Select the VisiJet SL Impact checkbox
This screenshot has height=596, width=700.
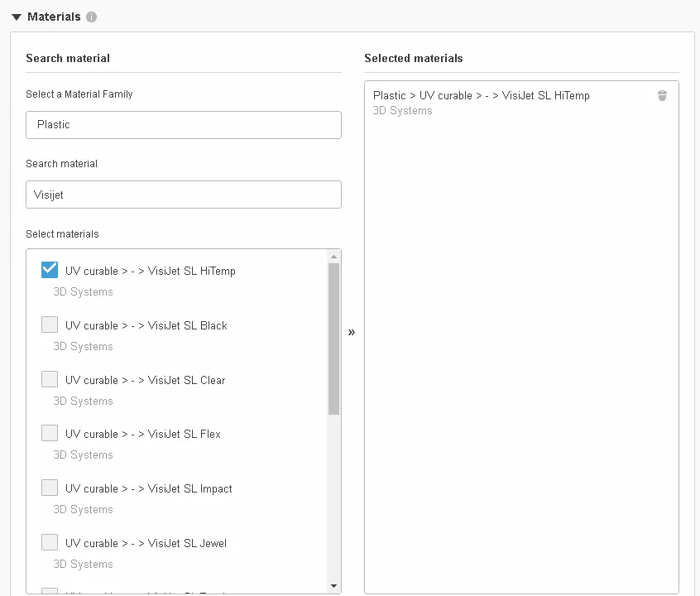tap(50, 488)
